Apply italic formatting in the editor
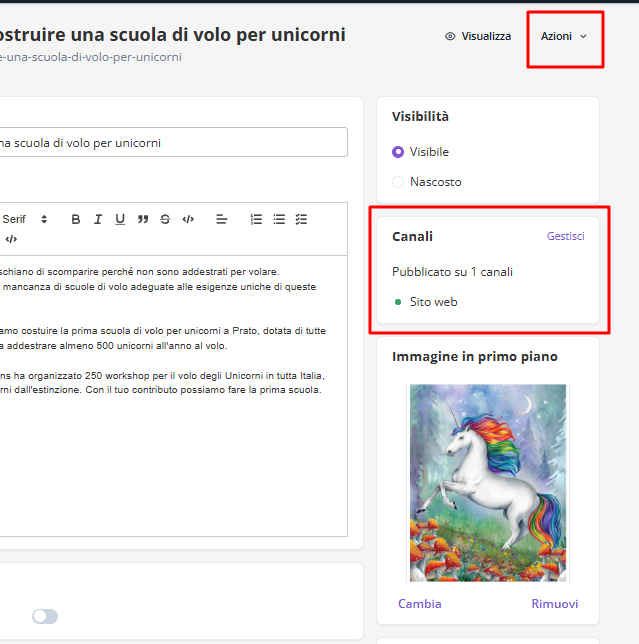Viewport: 639px width, 644px height. pyautogui.click(x=98, y=219)
